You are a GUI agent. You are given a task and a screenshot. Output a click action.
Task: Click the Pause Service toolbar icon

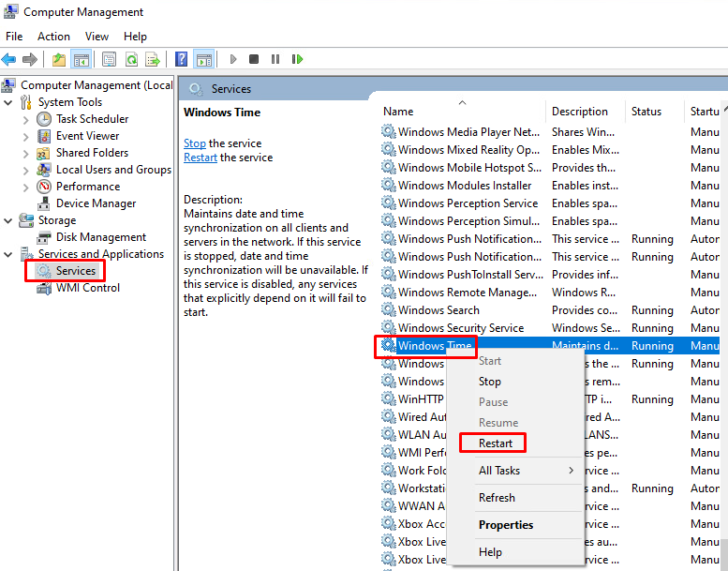click(275, 59)
